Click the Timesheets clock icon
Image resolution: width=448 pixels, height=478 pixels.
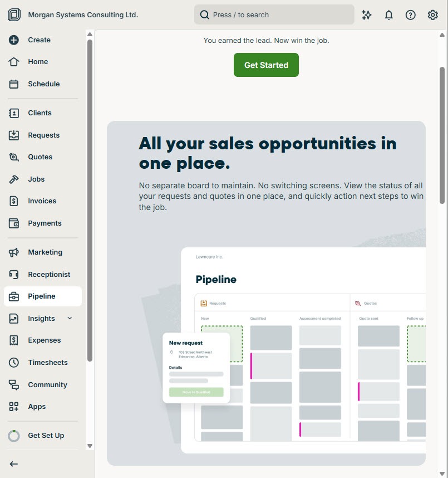(x=14, y=363)
